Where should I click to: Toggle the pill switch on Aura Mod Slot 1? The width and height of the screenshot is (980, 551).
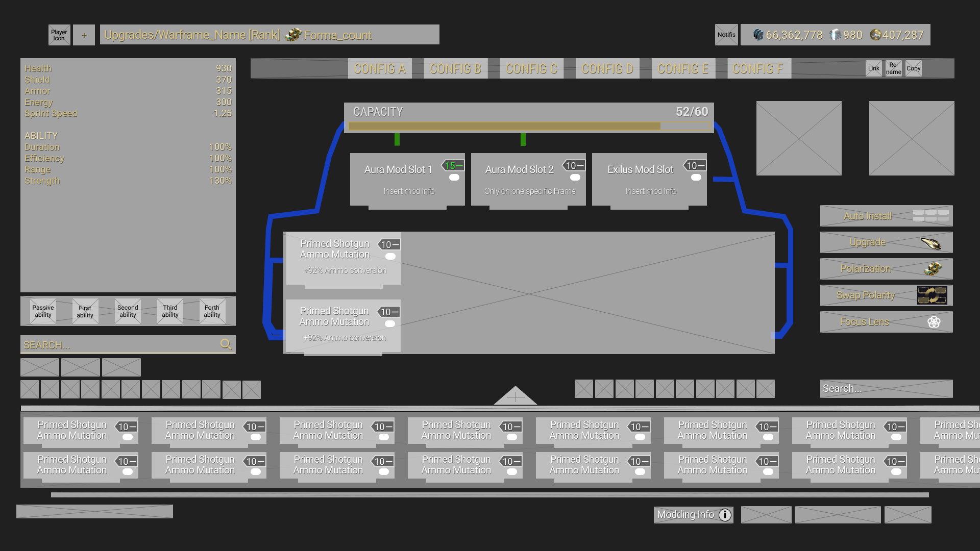tap(454, 178)
